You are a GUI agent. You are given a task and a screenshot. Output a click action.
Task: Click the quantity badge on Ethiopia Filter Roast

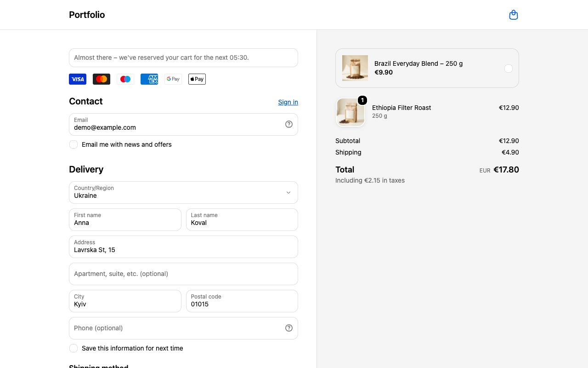pyautogui.click(x=362, y=100)
